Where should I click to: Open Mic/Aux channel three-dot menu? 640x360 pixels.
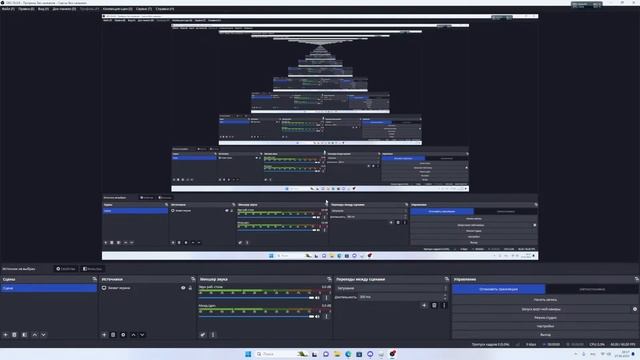(x=326, y=316)
